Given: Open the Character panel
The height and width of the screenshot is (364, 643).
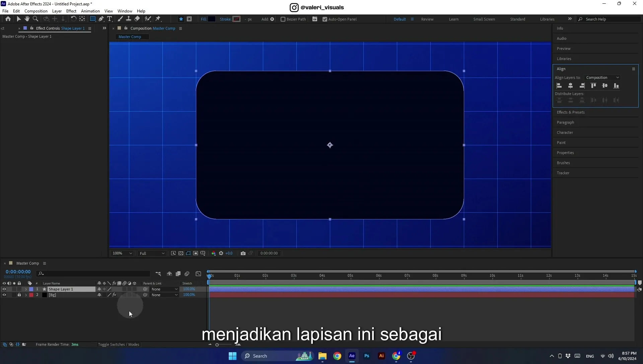Looking at the screenshot, I should [x=565, y=132].
